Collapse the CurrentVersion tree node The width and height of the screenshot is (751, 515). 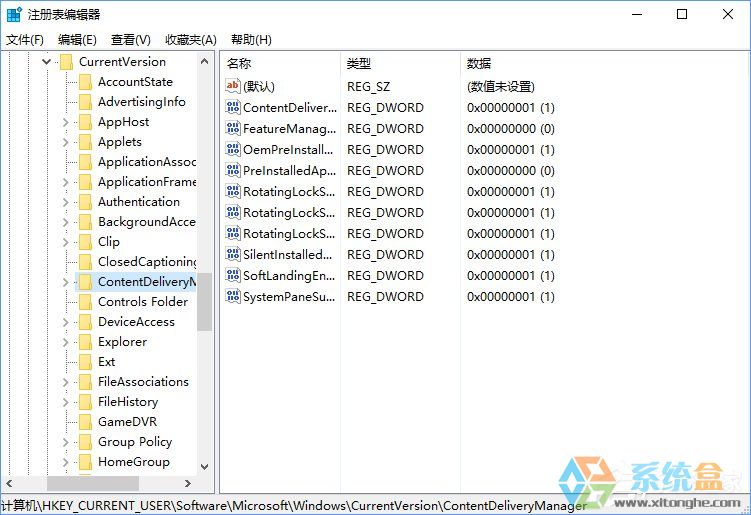pyautogui.click(x=46, y=62)
